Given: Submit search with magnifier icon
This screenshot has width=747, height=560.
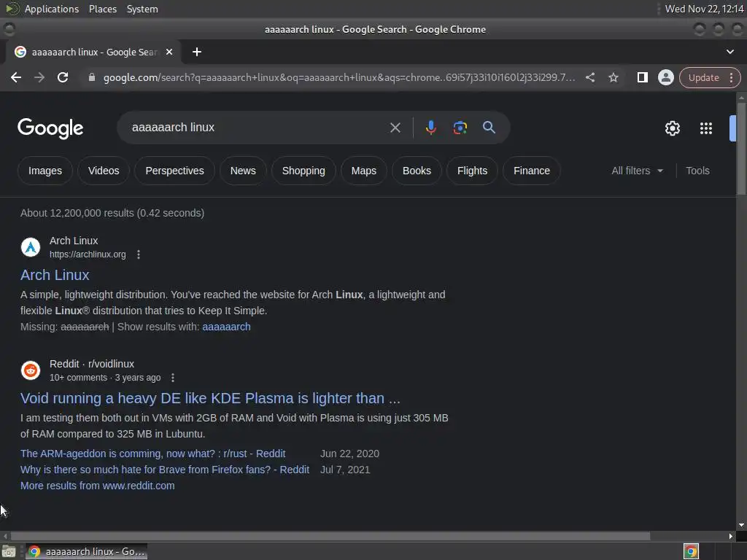Looking at the screenshot, I should pyautogui.click(x=489, y=128).
